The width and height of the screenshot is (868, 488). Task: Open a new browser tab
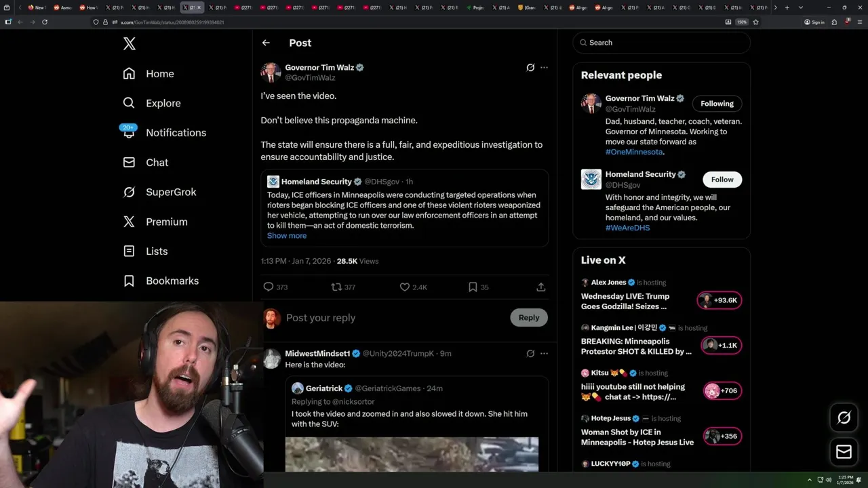(787, 7)
